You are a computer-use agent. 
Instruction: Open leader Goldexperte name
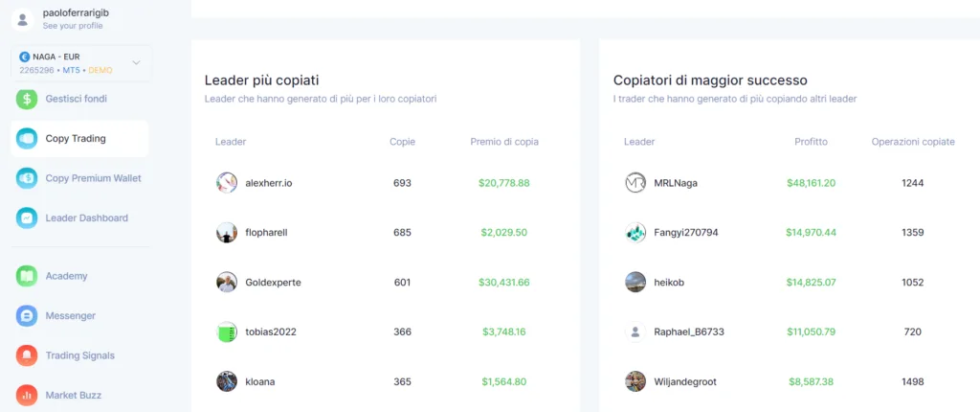pyautogui.click(x=273, y=283)
